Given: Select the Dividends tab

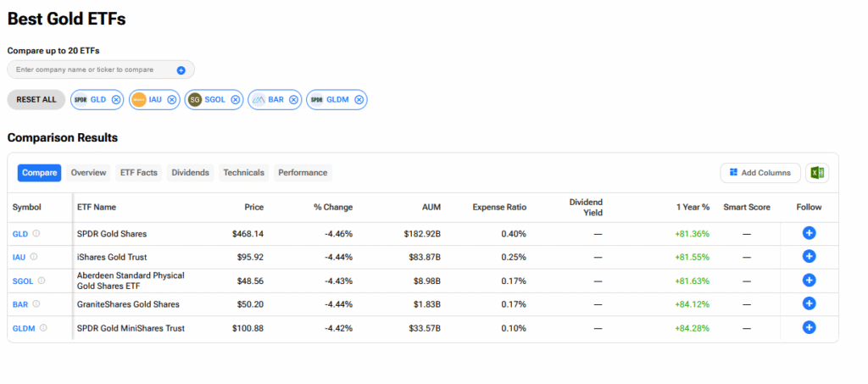Looking at the screenshot, I should click(190, 173).
